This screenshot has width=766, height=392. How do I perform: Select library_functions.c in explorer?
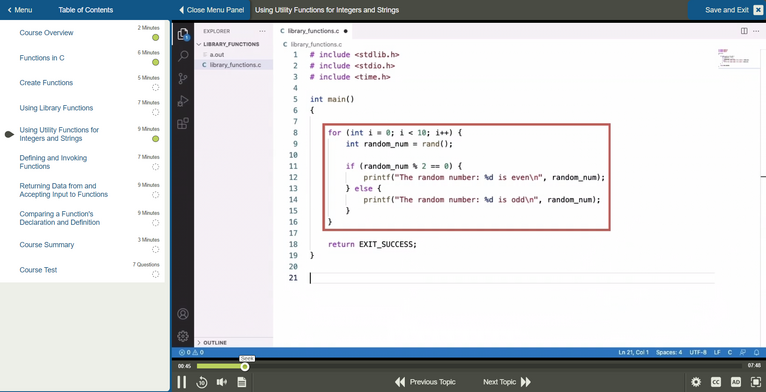point(234,65)
